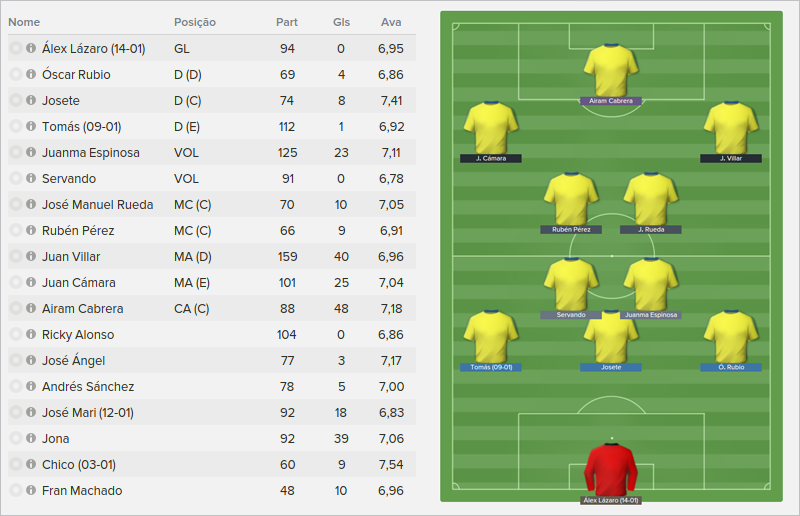Sort players by Ava column header
This screenshot has width=800, height=516.
click(391, 22)
